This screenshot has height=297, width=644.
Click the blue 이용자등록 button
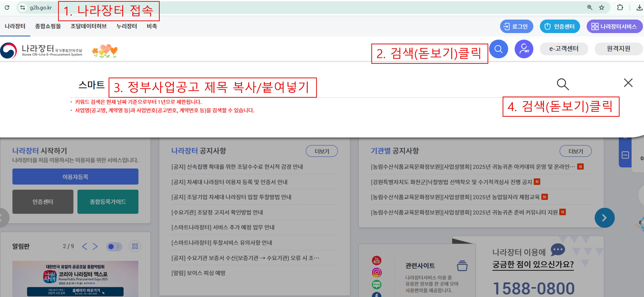[75, 177]
